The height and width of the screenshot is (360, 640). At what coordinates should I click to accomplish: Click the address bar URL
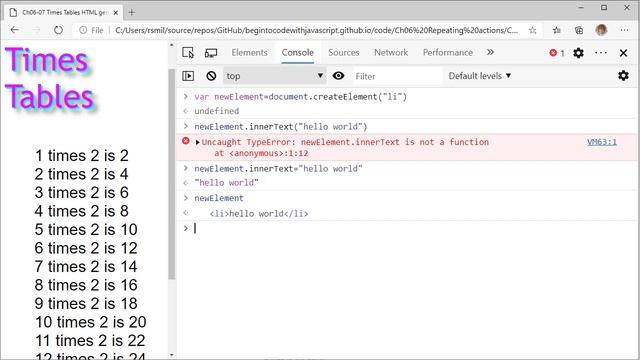(x=316, y=30)
